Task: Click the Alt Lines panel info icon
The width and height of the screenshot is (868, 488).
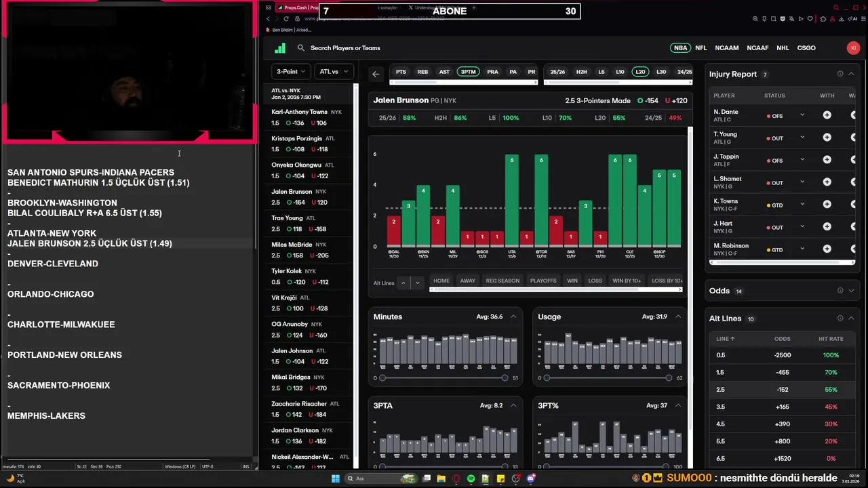Action: tap(840, 319)
